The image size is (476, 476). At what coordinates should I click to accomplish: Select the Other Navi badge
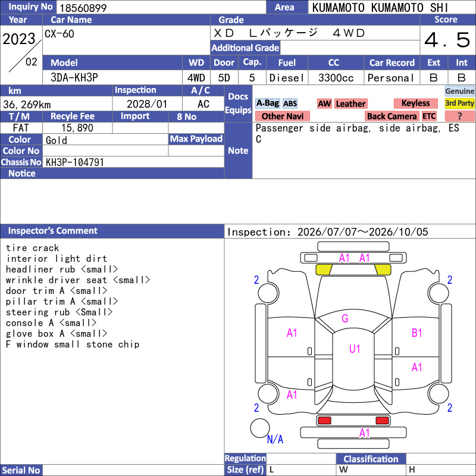click(x=282, y=116)
